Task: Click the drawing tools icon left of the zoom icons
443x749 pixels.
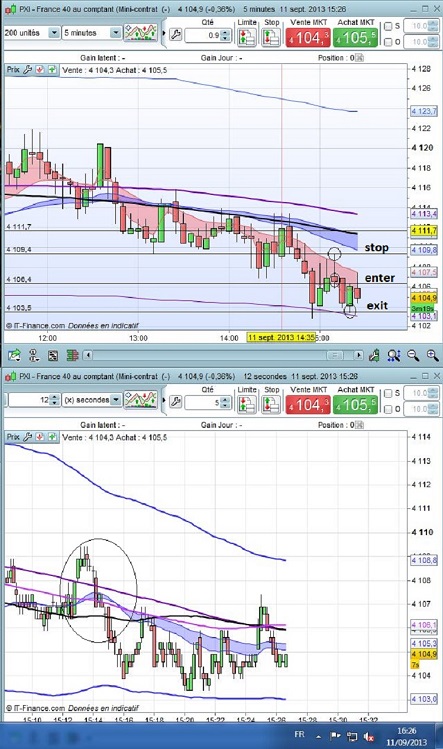Action: [374, 355]
